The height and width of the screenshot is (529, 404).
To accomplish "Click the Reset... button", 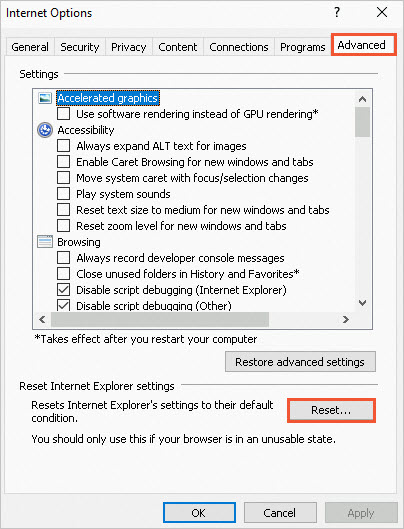I will pyautogui.click(x=331, y=410).
